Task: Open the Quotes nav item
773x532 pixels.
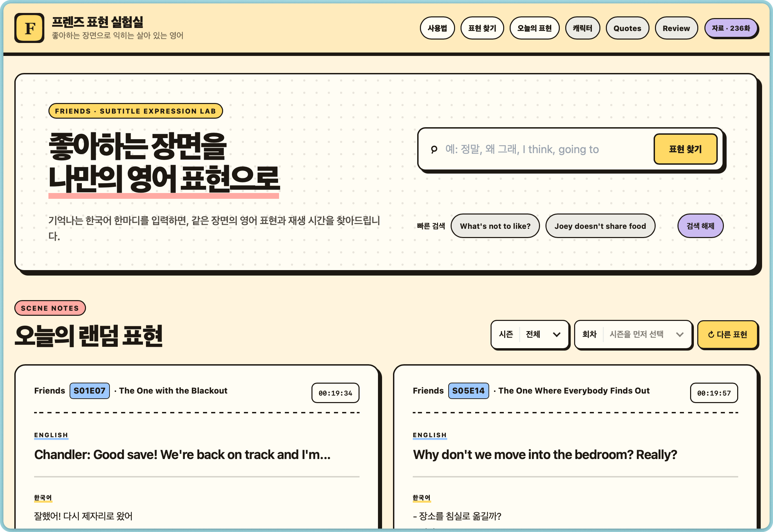Action: pos(627,28)
